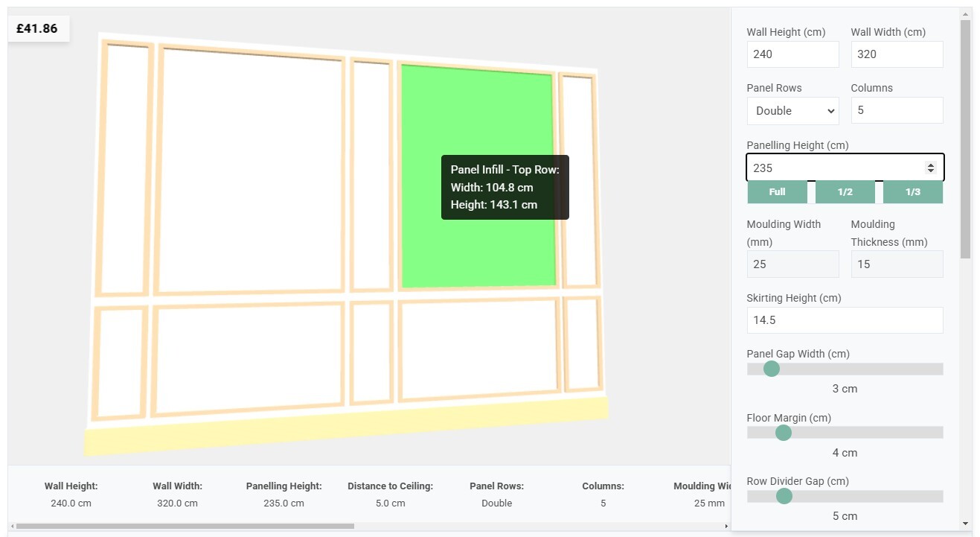
Task: Set panelling height to 1/2
Action: click(845, 192)
